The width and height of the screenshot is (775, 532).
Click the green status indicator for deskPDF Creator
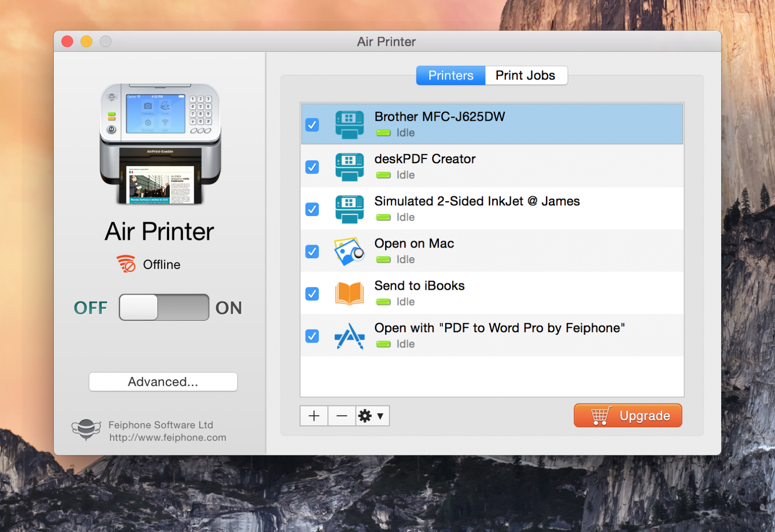tap(384, 175)
